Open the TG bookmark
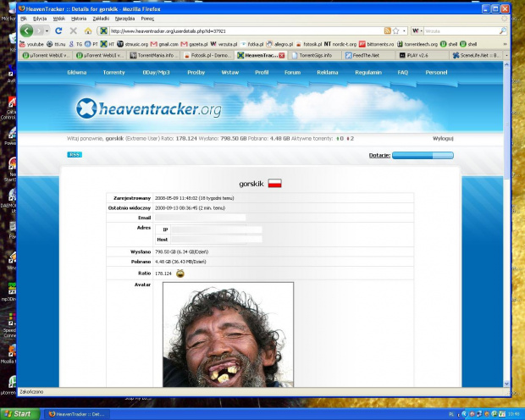 75,44
